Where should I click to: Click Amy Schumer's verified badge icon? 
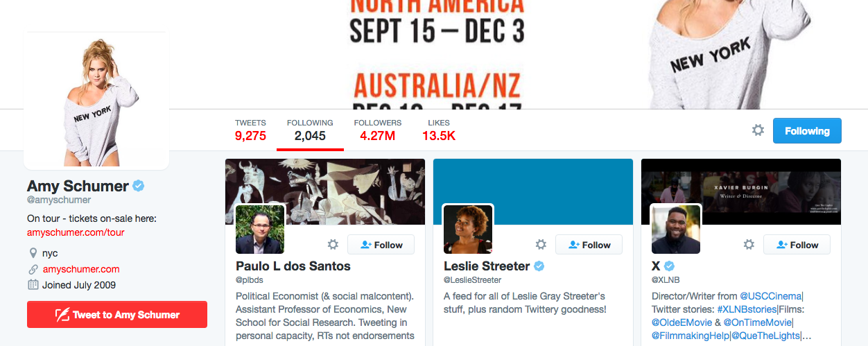pyautogui.click(x=139, y=186)
